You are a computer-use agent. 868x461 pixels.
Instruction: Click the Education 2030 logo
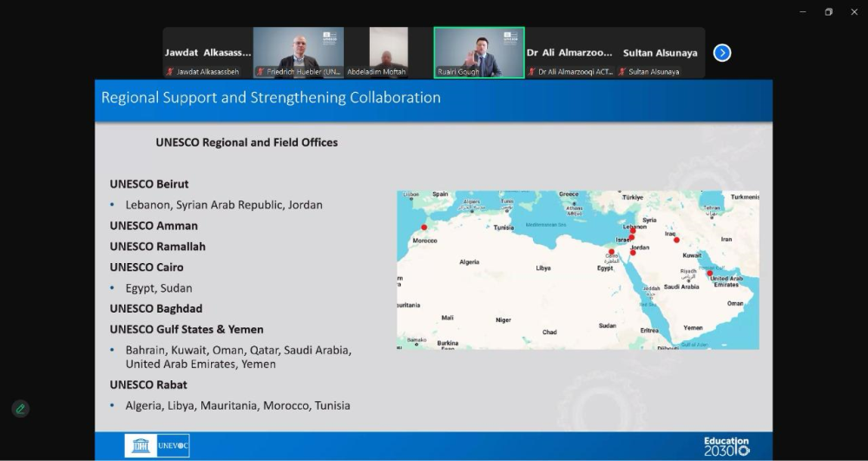point(726,445)
